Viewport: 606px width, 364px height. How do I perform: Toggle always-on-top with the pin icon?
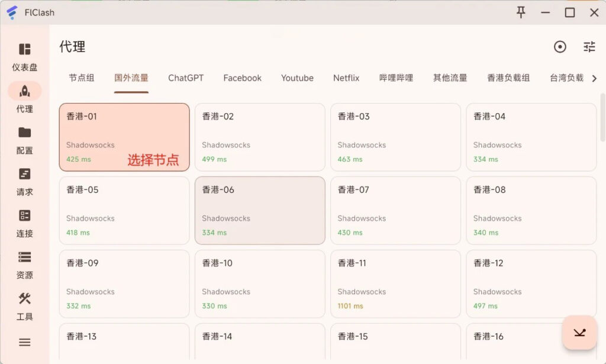click(520, 12)
